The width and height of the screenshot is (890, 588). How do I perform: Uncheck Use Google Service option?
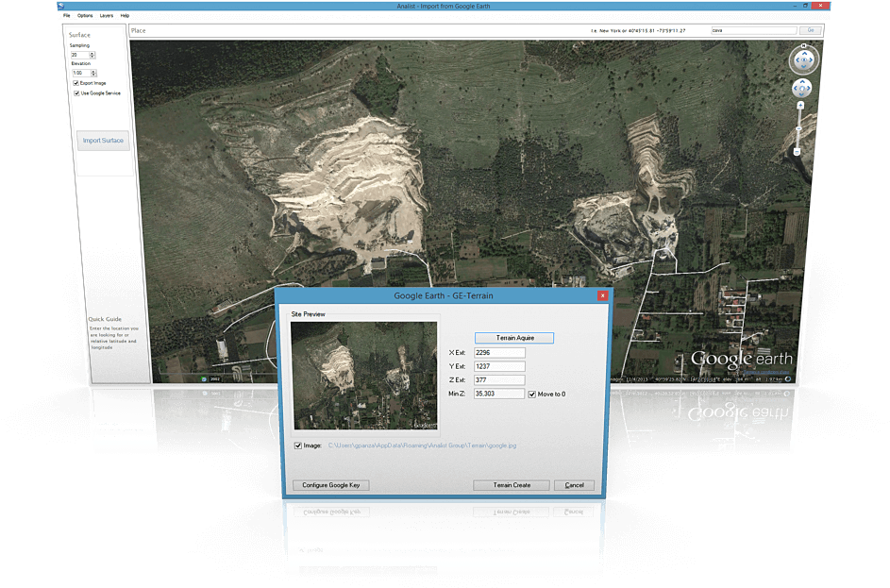click(x=76, y=92)
